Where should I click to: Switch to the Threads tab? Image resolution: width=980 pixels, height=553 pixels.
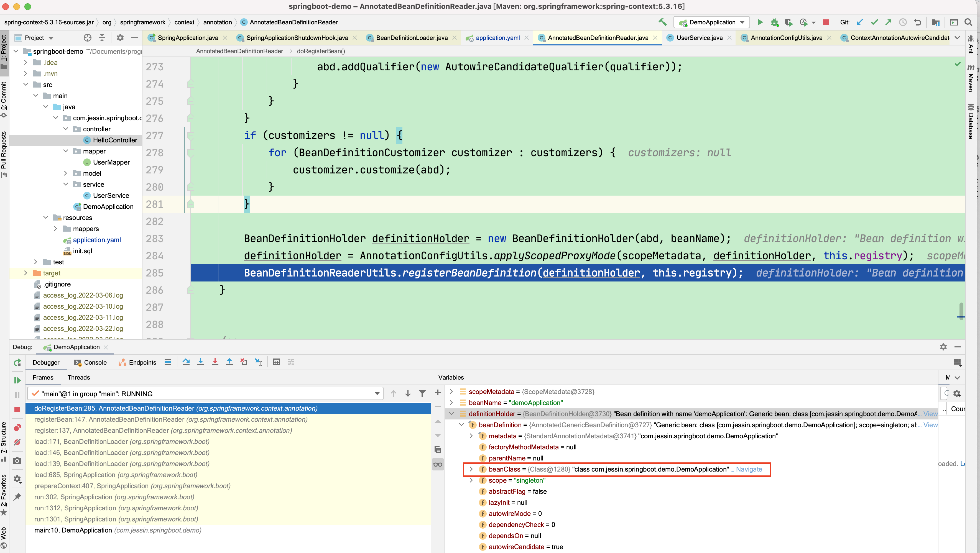[79, 377]
